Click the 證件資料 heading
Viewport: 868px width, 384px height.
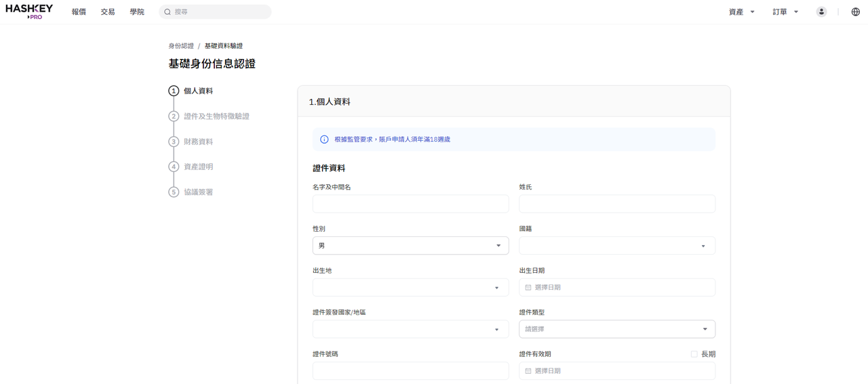(x=329, y=168)
